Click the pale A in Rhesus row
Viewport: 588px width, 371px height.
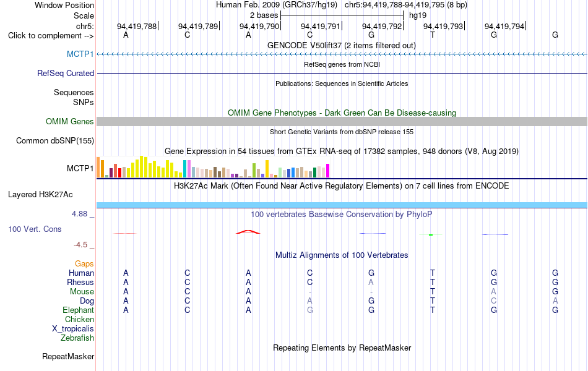coord(371,282)
